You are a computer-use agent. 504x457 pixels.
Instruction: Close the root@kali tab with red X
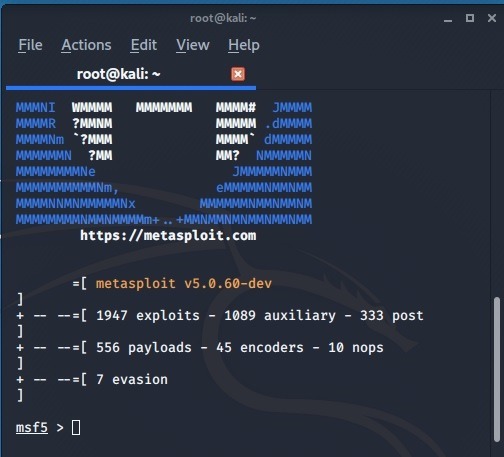click(x=238, y=74)
